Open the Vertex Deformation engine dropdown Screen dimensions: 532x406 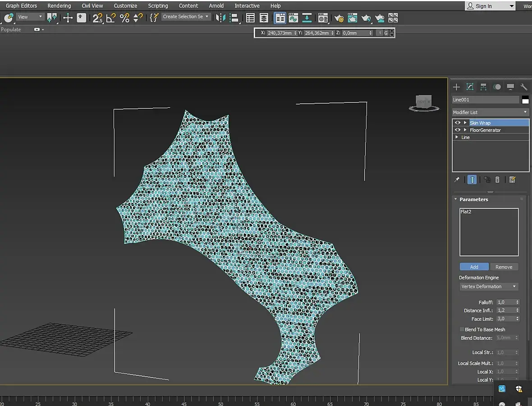489,286
